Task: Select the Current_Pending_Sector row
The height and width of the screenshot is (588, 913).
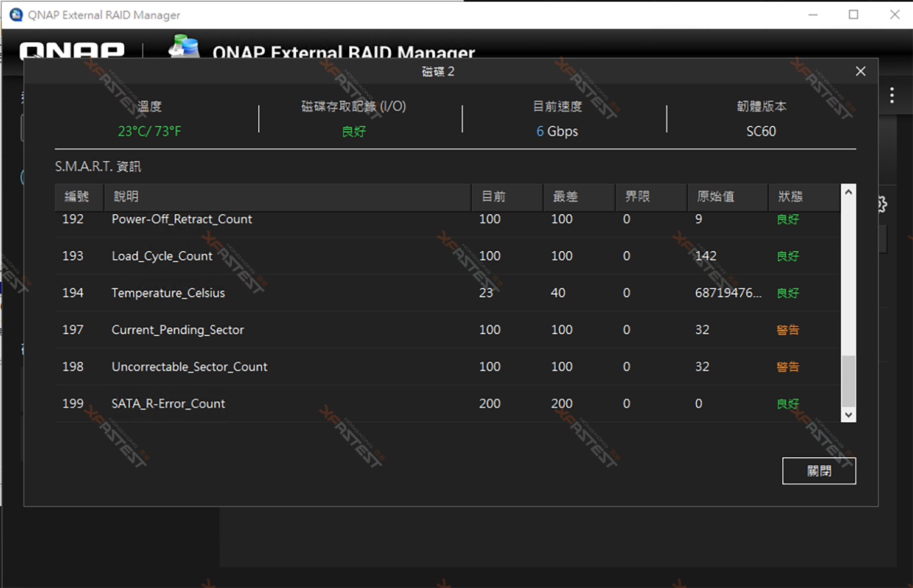Action: [x=447, y=330]
